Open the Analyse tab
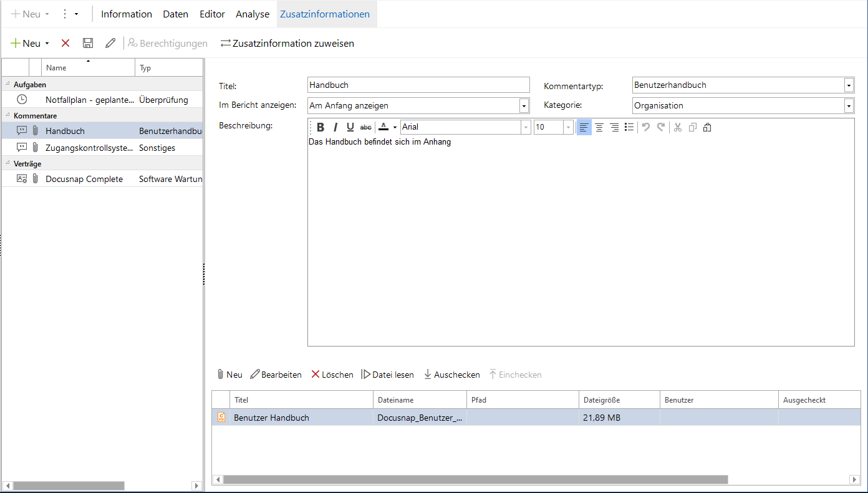Image resolution: width=868 pixels, height=493 pixels. point(253,14)
